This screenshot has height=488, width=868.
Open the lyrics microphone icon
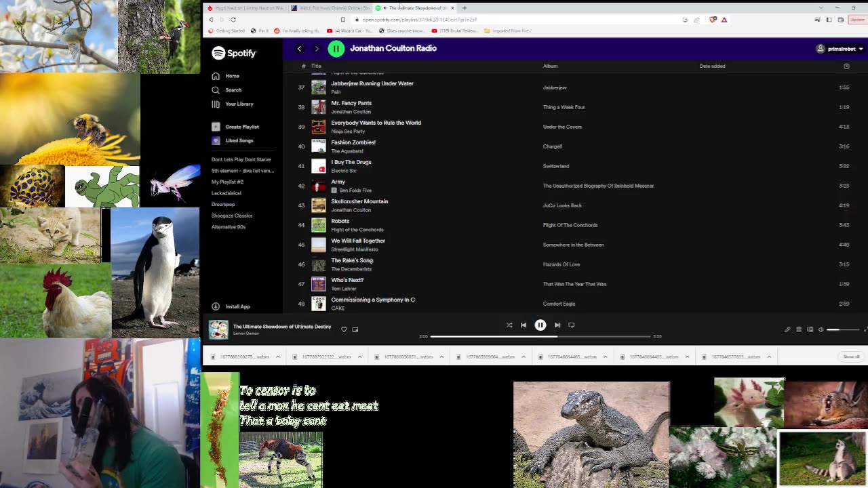coord(787,330)
